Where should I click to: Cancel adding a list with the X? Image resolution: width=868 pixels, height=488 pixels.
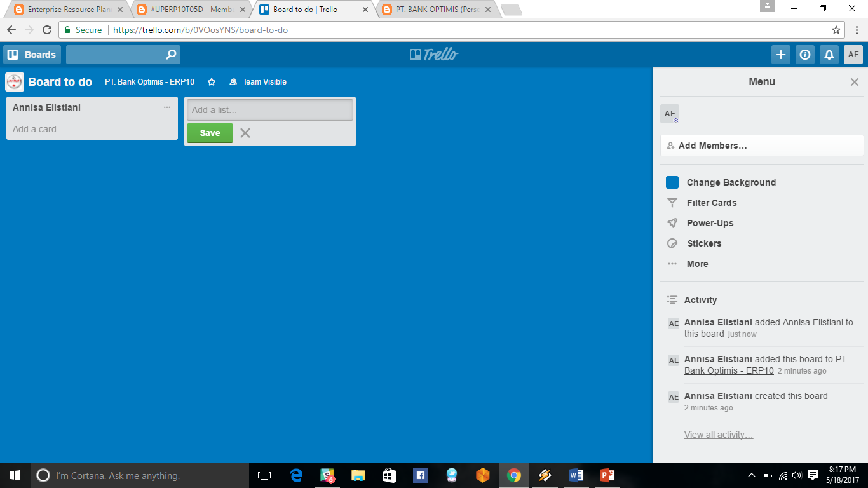[245, 133]
